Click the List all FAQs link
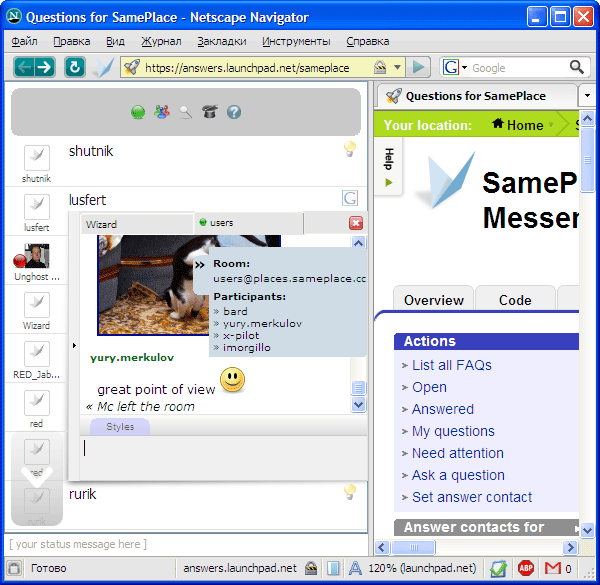 pyautogui.click(x=452, y=365)
